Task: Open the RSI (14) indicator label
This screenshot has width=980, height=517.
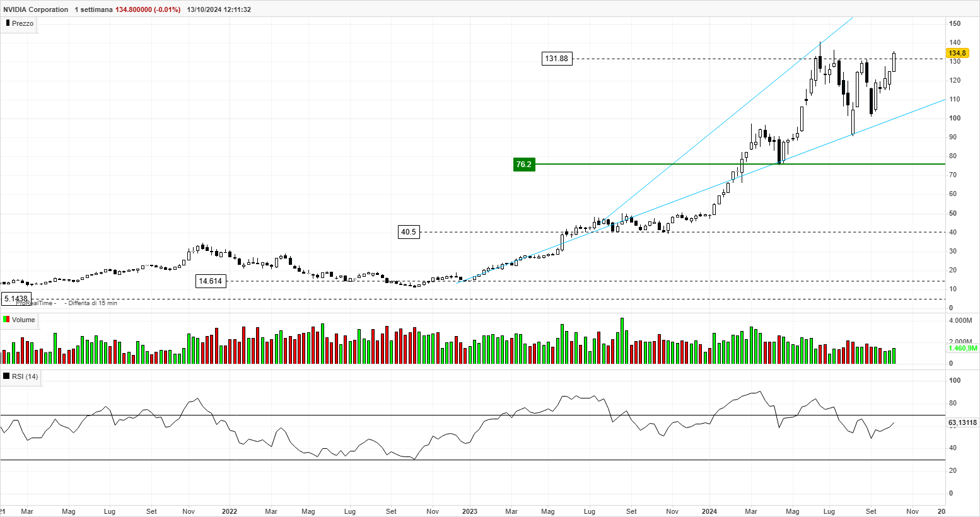Action: (25, 376)
